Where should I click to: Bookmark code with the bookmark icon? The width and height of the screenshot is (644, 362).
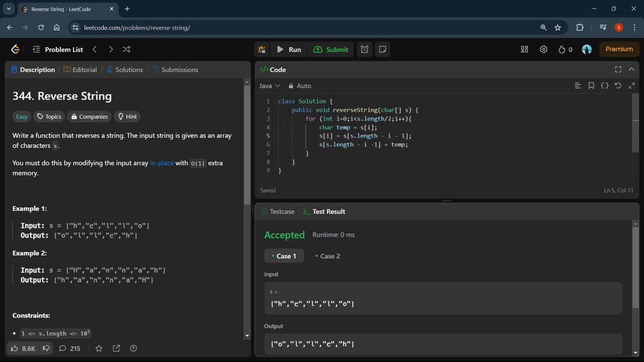point(591,86)
